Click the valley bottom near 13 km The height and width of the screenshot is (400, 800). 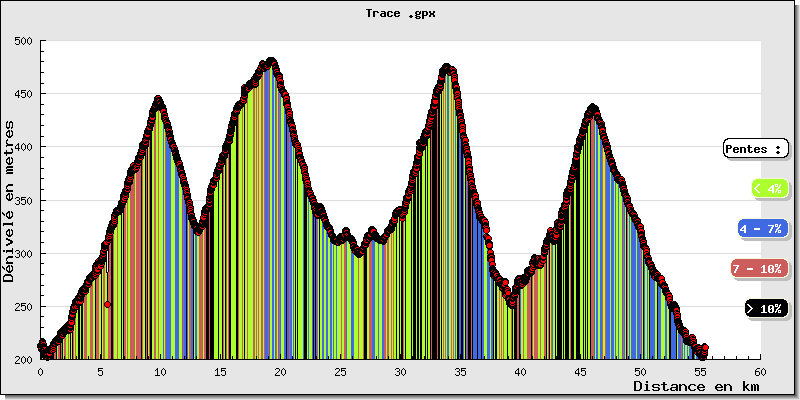(198, 231)
